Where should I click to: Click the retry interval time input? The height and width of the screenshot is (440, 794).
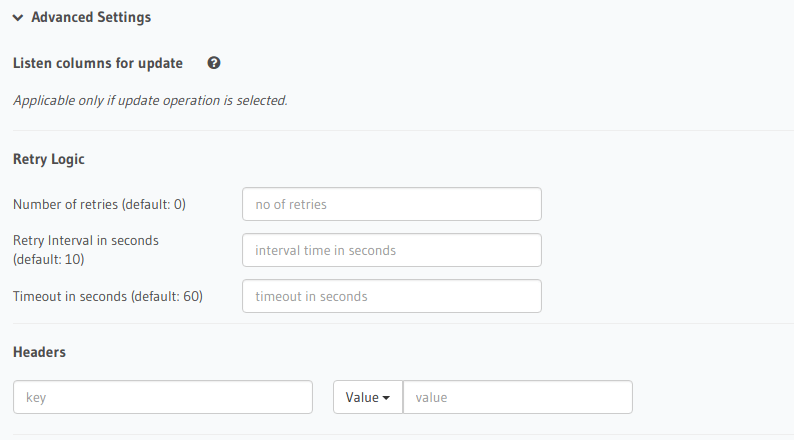[391, 250]
